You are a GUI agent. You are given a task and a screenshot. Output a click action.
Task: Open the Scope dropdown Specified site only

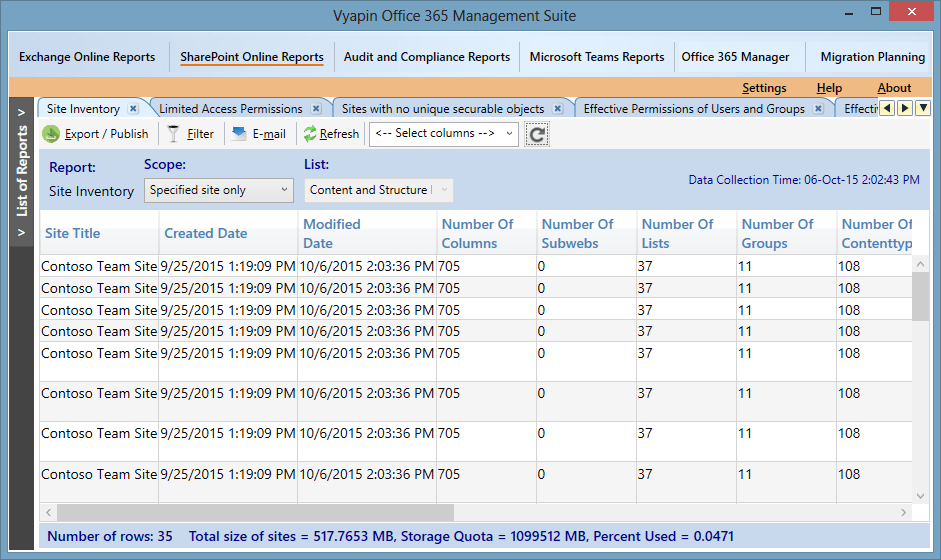click(x=218, y=190)
